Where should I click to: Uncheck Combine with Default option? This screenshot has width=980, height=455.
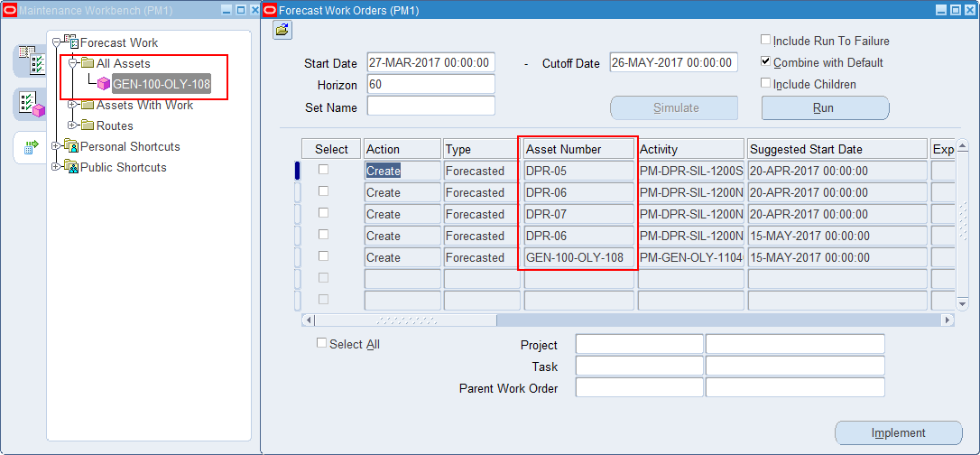coord(765,62)
